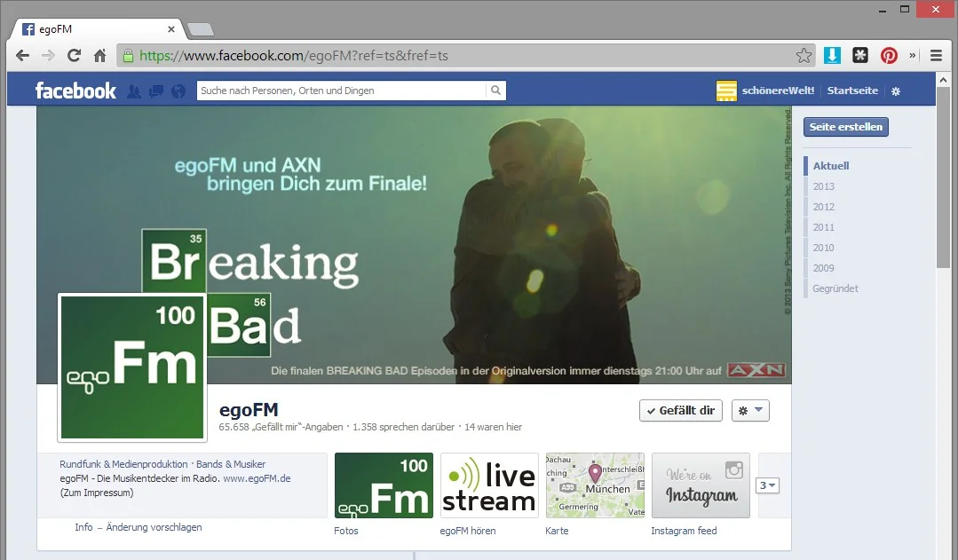
Task: Click the Zum Impressum link
Action: 97,493
